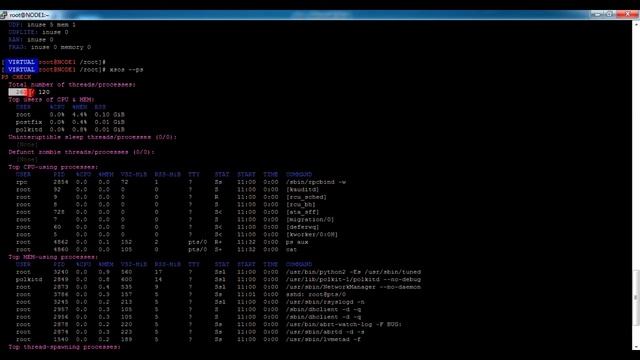Click the scrollbar up arrow
The image size is (640, 360).
point(636,24)
